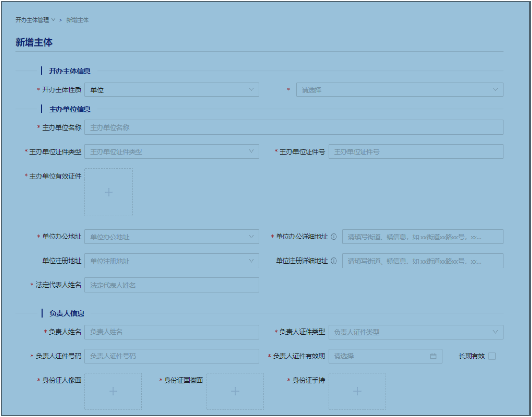Click the 主办单位证件号 text field
Screen dimensions: 532x417
coord(415,151)
